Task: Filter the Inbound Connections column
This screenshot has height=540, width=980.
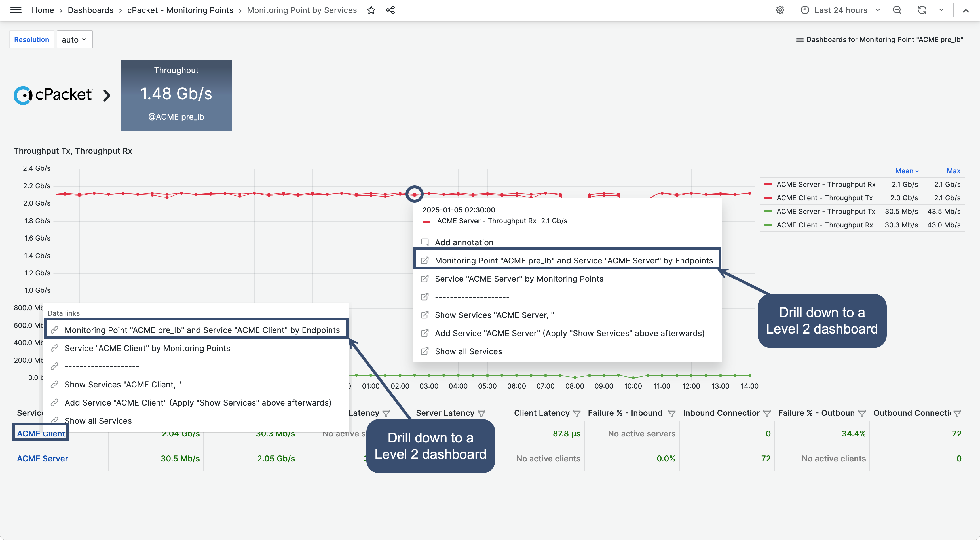Action: coord(766,413)
